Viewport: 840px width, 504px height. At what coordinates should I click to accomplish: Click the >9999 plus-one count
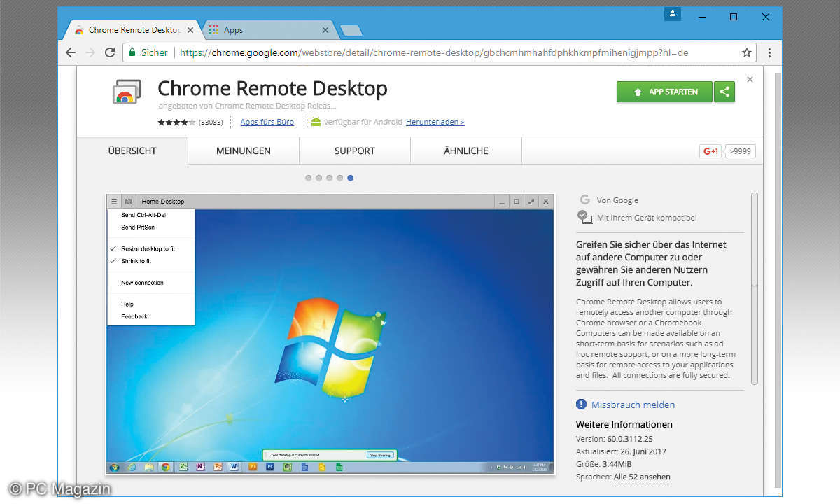[x=740, y=151]
